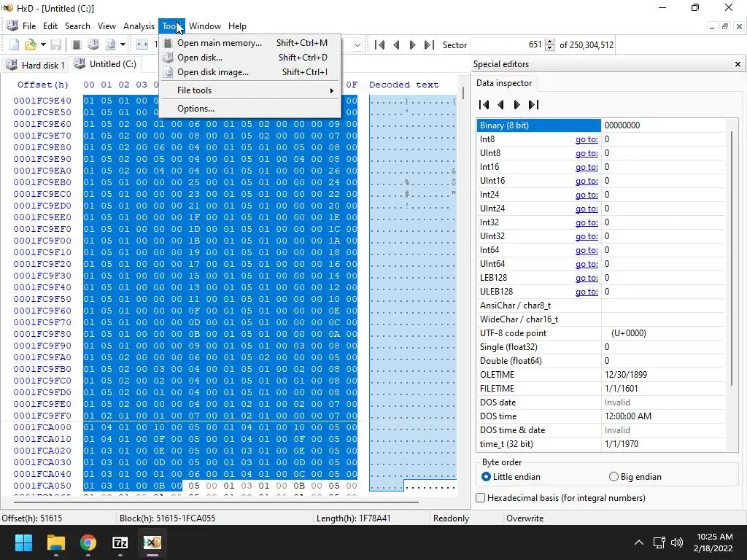Select the Binary (8 bit) row
Viewport: 747px width, 560px height.
(600, 125)
